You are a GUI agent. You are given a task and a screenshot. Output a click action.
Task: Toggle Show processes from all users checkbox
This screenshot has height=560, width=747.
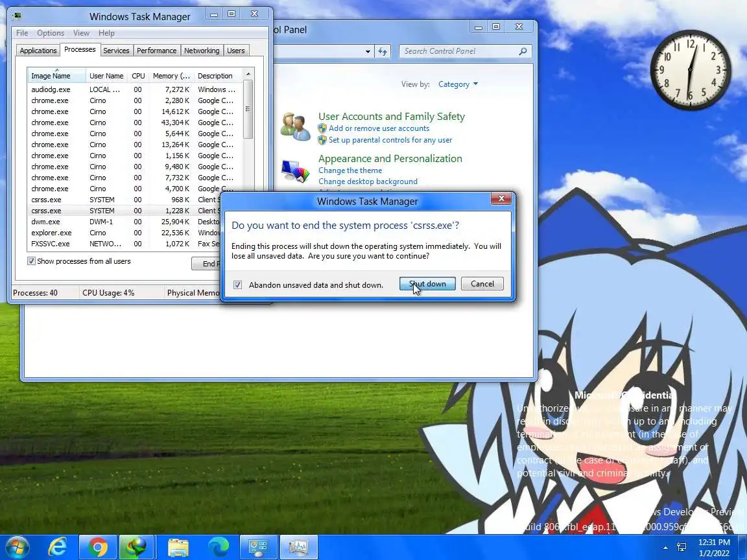31,261
